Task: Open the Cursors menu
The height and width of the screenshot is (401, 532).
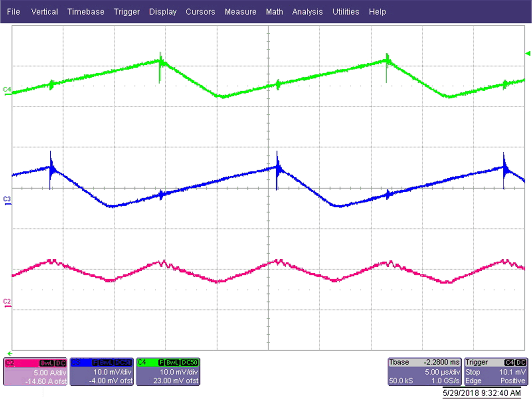Action: [x=200, y=12]
